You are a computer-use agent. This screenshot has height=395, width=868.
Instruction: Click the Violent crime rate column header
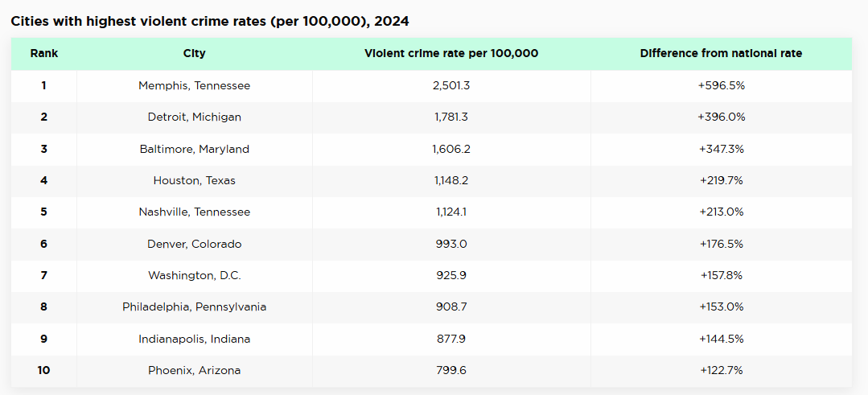[451, 54]
